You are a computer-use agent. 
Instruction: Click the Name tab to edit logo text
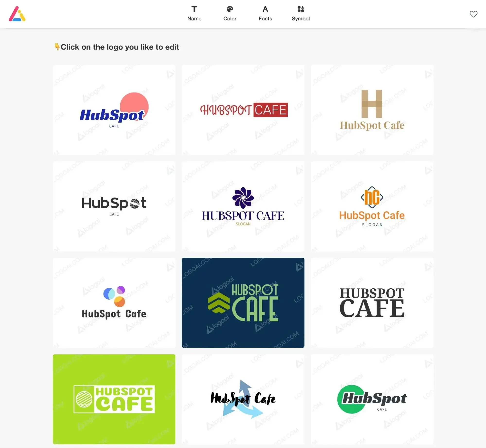click(194, 13)
